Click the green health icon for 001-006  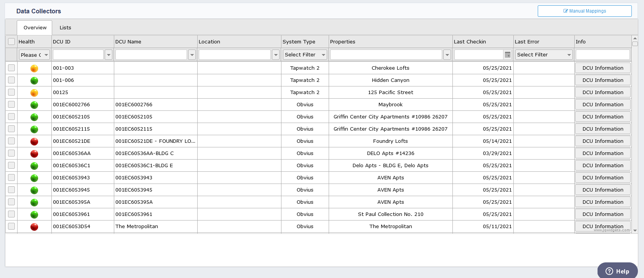[34, 81]
